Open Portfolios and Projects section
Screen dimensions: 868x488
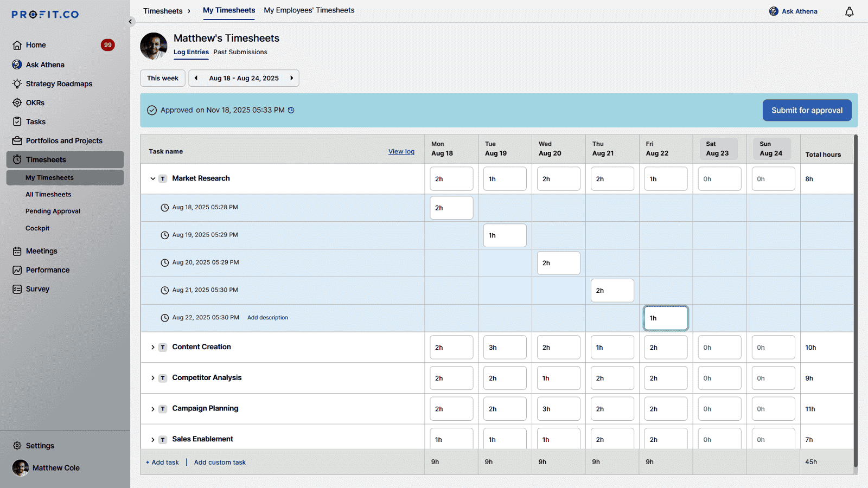(x=64, y=140)
